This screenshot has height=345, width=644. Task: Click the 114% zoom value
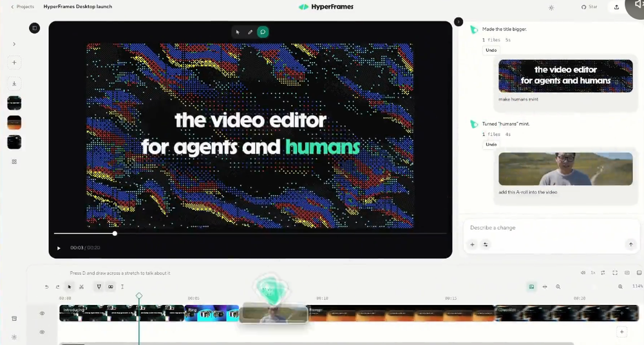638,286
